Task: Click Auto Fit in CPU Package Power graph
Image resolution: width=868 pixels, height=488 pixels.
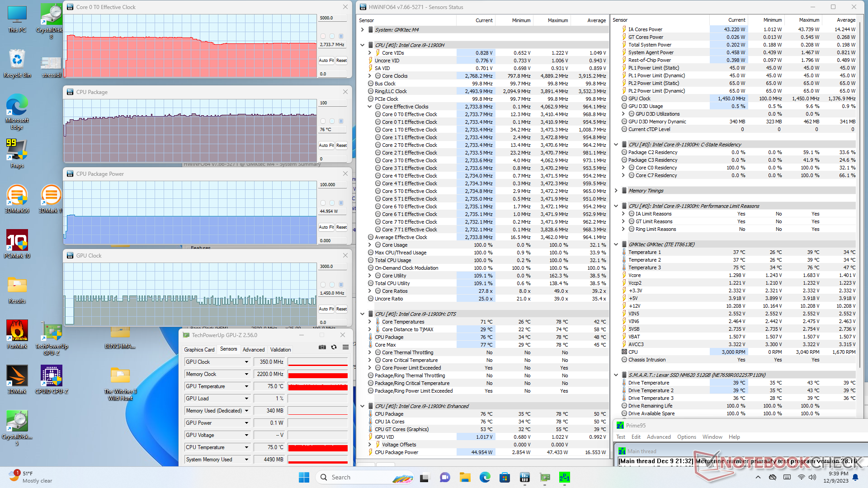Action: click(326, 227)
